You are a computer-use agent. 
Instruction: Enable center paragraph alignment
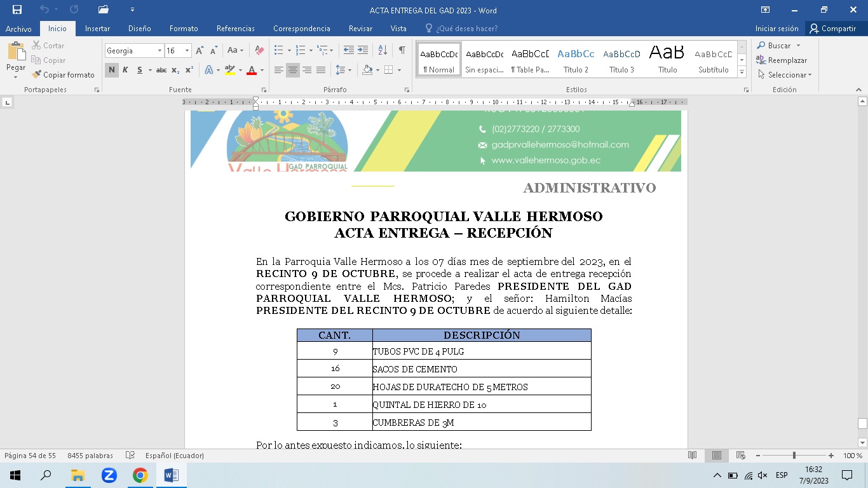293,70
